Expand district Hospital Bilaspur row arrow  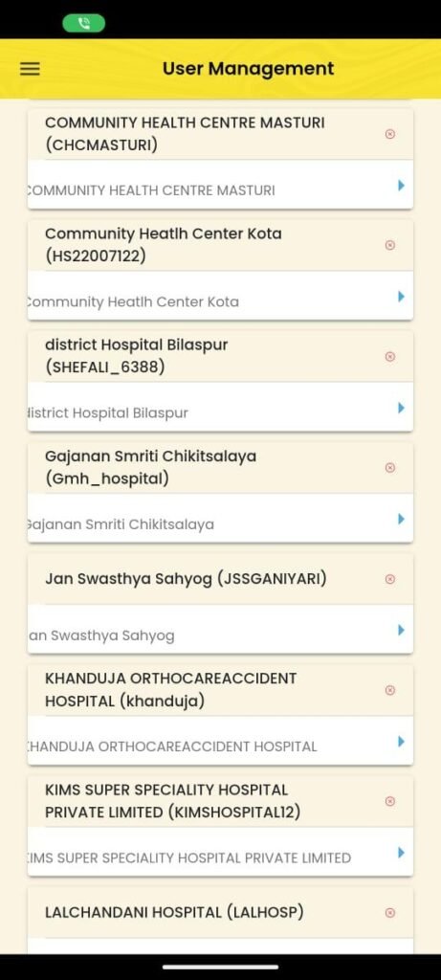coord(401,408)
